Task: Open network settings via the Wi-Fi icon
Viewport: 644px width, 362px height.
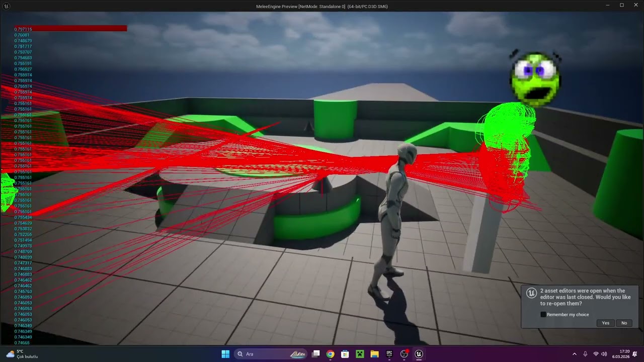Action: pyautogui.click(x=596, y=354)
